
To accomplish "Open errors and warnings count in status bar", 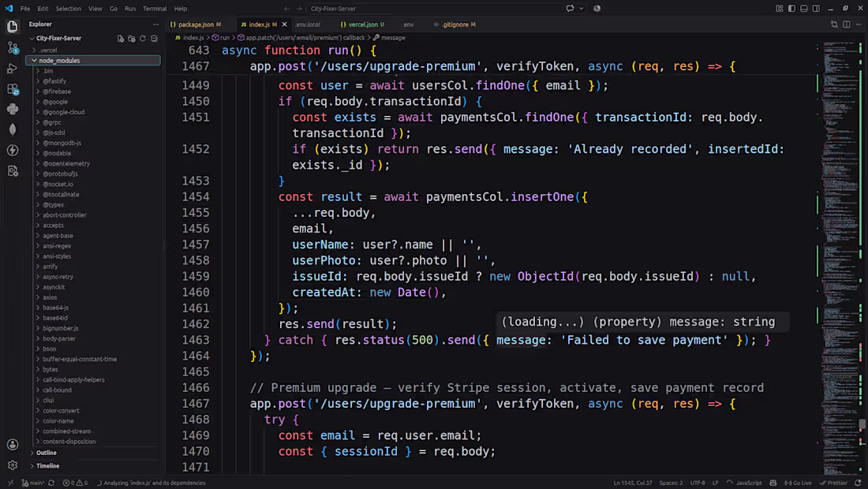I will click(75, 483).
